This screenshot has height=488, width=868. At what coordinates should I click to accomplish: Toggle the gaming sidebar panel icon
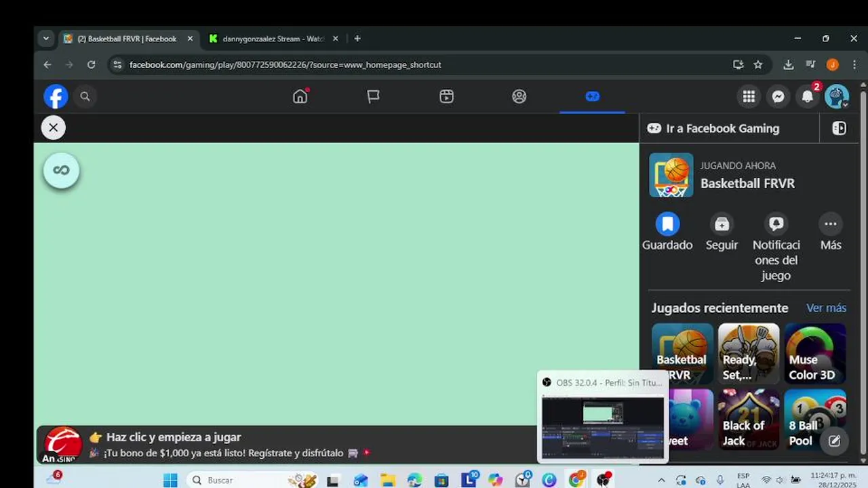click(839, 128)
